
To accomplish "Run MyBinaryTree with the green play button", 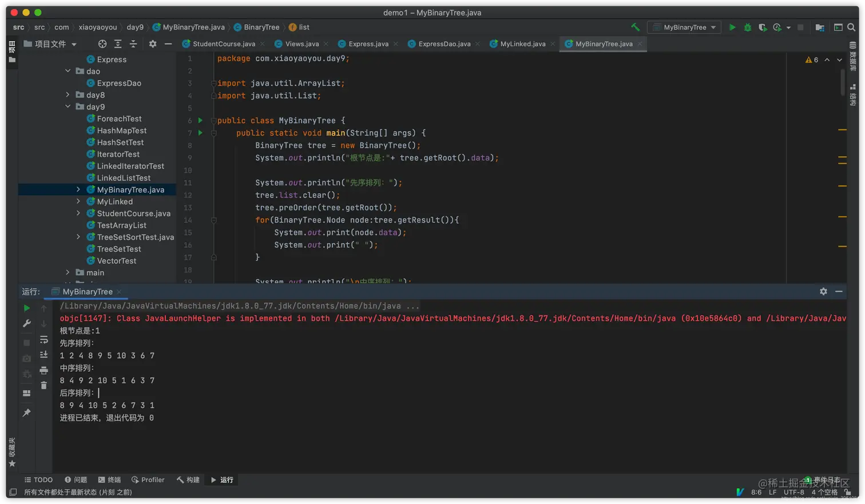I will click(x=732, y=27).
